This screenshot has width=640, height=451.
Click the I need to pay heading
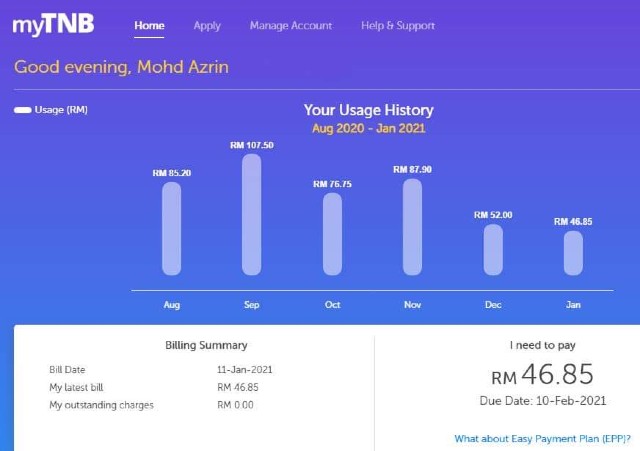542,345
